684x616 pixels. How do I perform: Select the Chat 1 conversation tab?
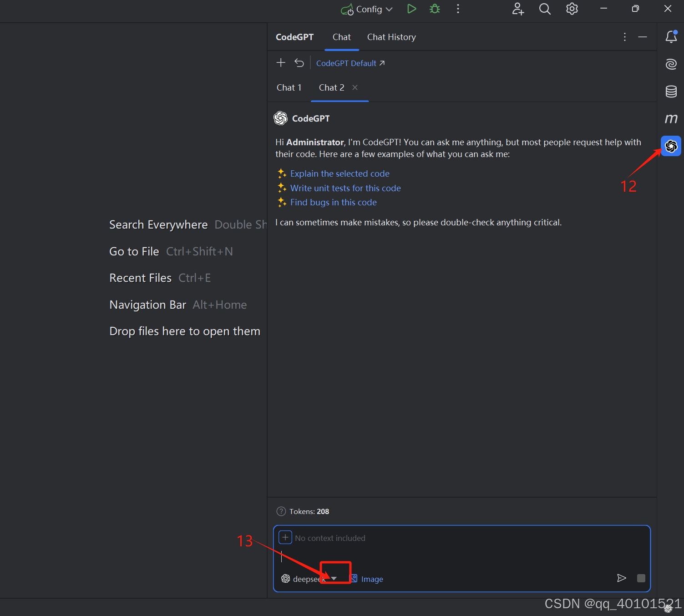(x=289, y=87)
